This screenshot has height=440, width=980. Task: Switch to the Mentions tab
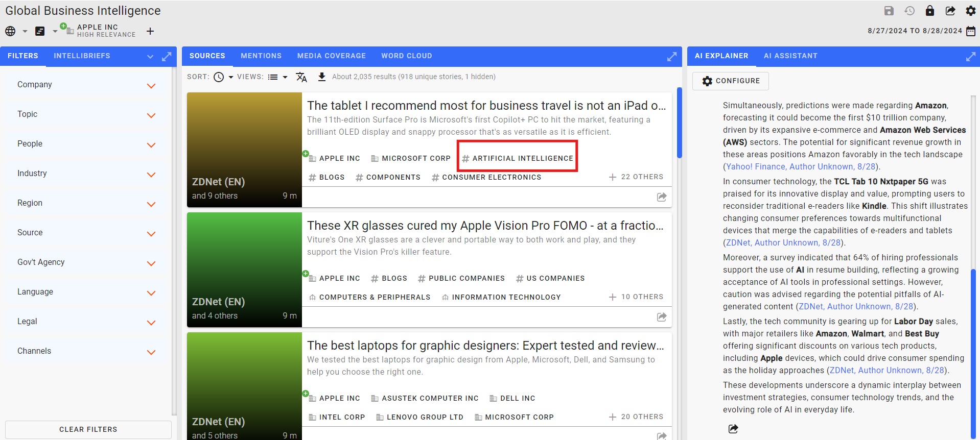pos(261,56)
